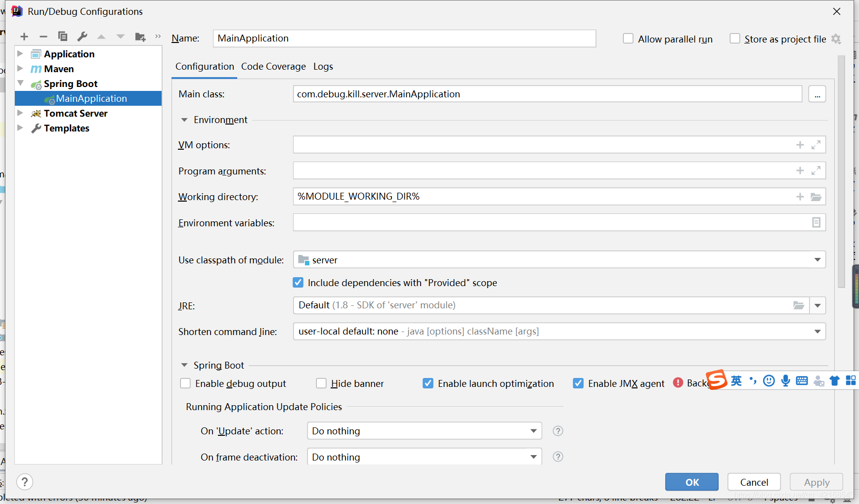Show help for 'Update' action

point(558,431)
